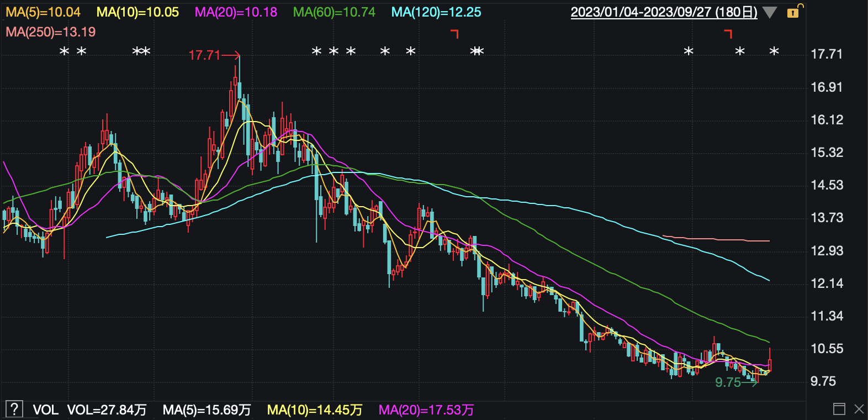
Task: Select the MA(20)=10.18 indicator label
Action: (236, 12)
